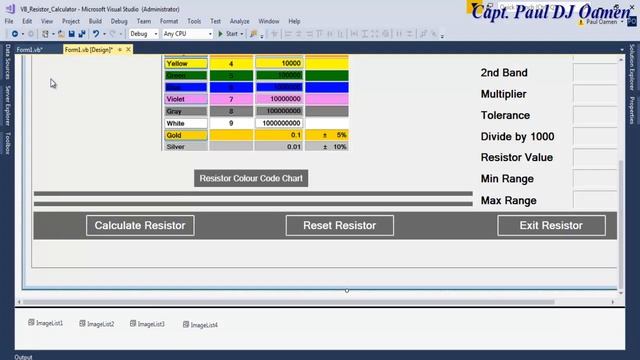Screen dimensions: 640x360
Task: Click the ImageList4 tray component
Action: pos(200,325)
